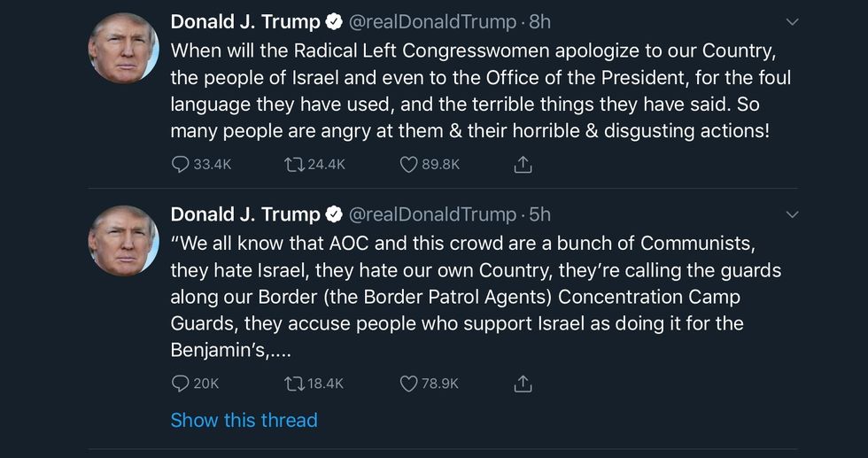Share the tweet posted 5h ago
The width and height of the screenshot is (868, 458).
coord(523,383)
